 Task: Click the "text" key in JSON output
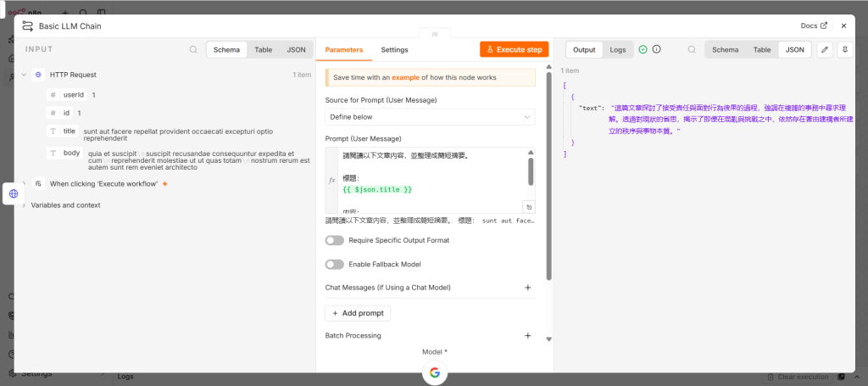(591, 109)
